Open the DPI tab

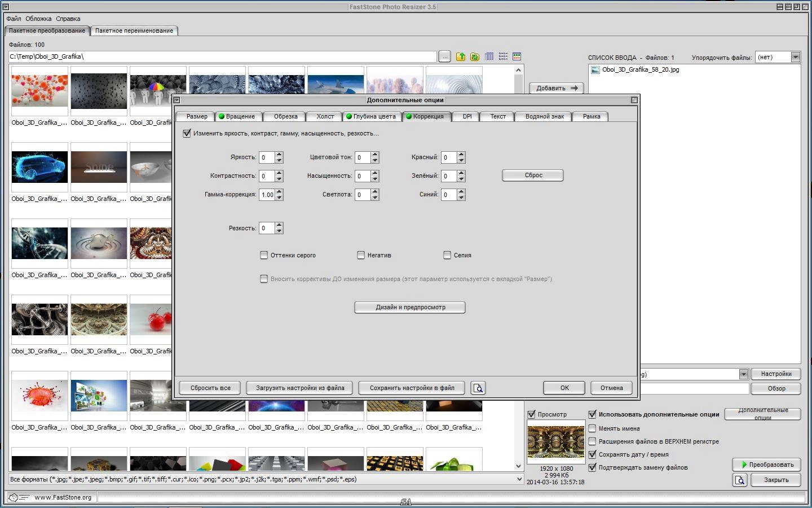[x=467, y=116]
